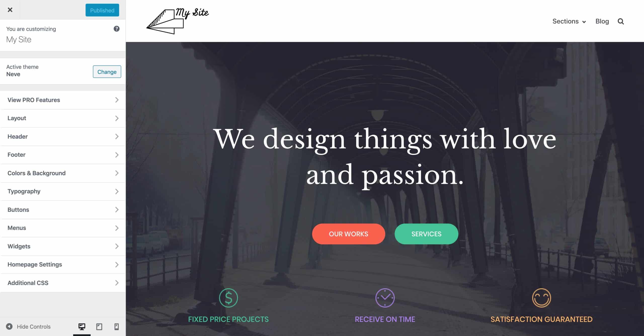Expand the Colors & Background section
The height and width of the screenshot is (336, 644).
tap(63, 173)
